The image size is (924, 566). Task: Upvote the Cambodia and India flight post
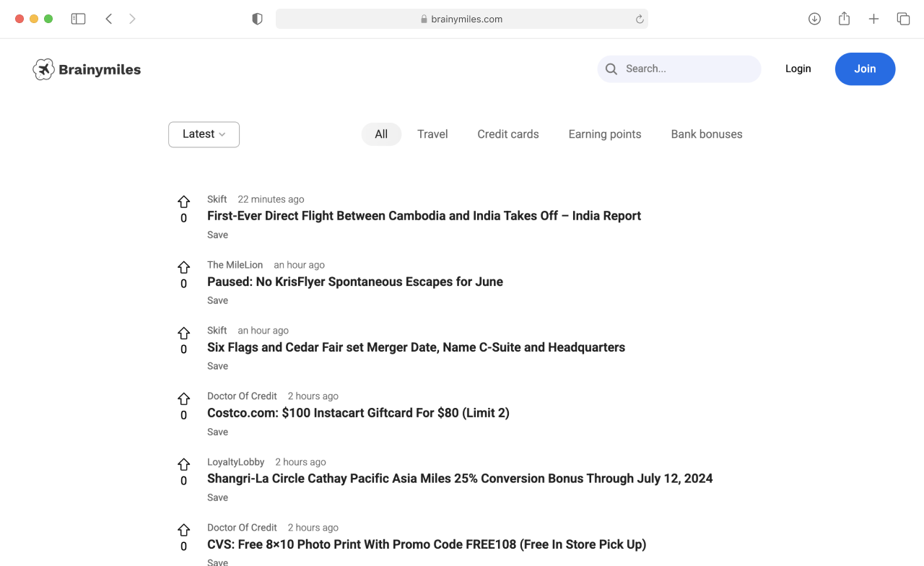coord(184,202)
